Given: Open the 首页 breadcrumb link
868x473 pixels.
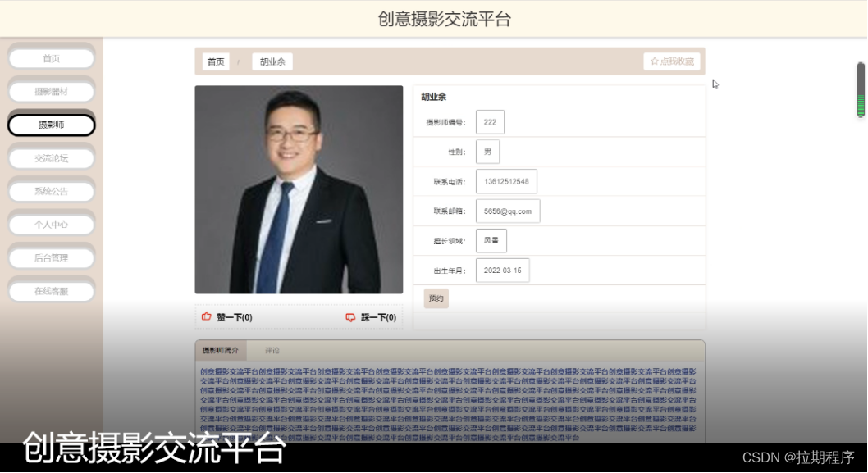Looking at the screenshot, I should pyautogui.click(x=214, y=61).
